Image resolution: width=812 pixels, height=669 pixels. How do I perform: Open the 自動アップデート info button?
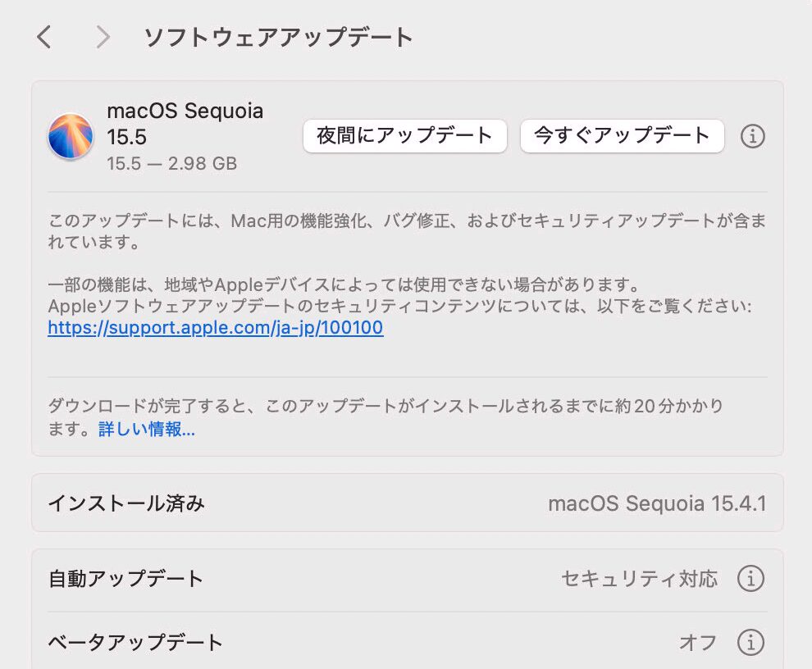pyautogui.click(x=750, y=579)
